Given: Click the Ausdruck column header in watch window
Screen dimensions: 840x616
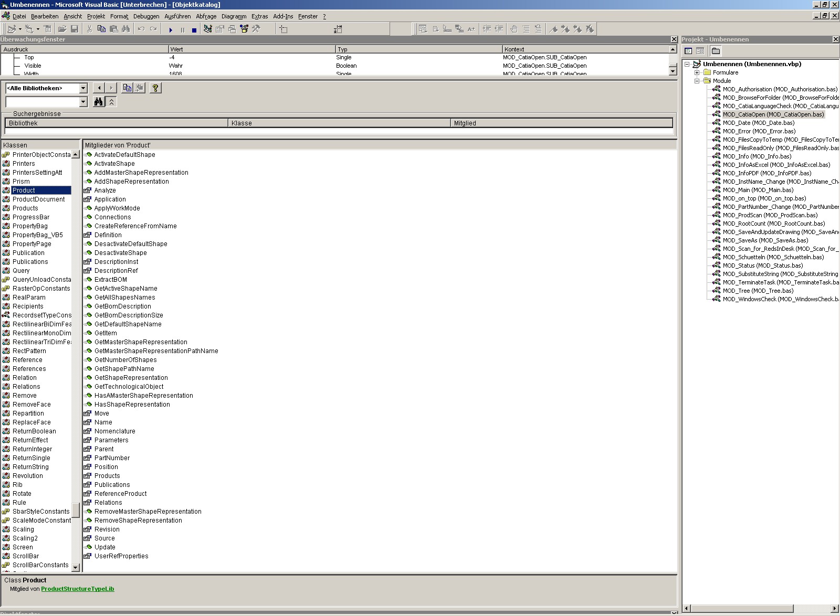Looking at the screenshot, I should pos(85,49).
